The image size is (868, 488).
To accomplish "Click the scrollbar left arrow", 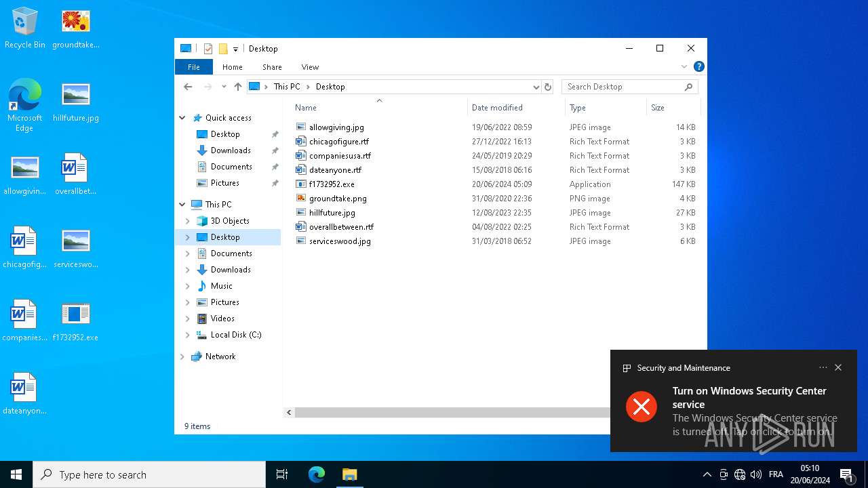I will pos(290,412).
